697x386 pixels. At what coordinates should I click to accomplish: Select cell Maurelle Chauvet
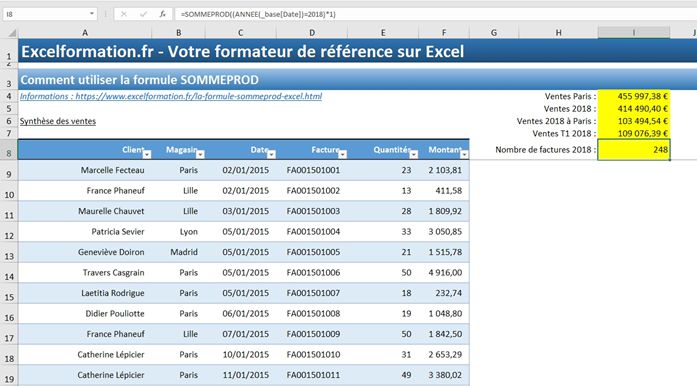point(85,211)
